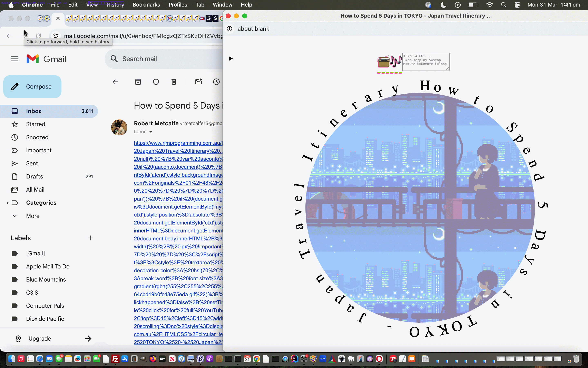
Task: Toggle Do Not Disturb moon icon
Action: [443, 5]
